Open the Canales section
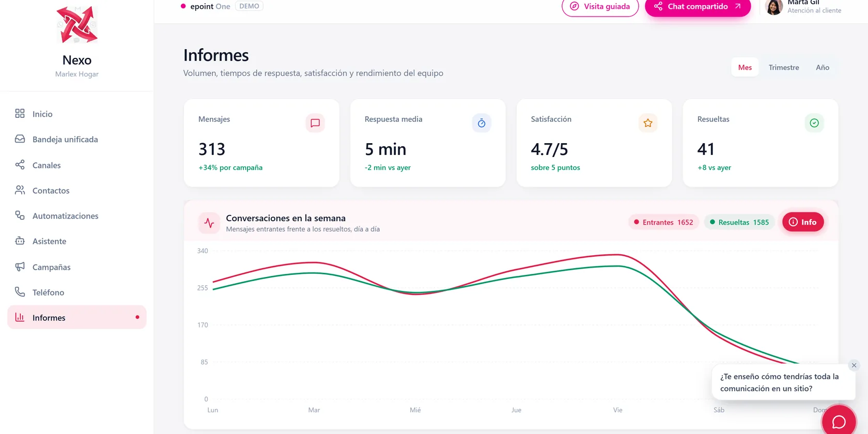This screenshot has height=434, width=868. [x=77, y=165]
